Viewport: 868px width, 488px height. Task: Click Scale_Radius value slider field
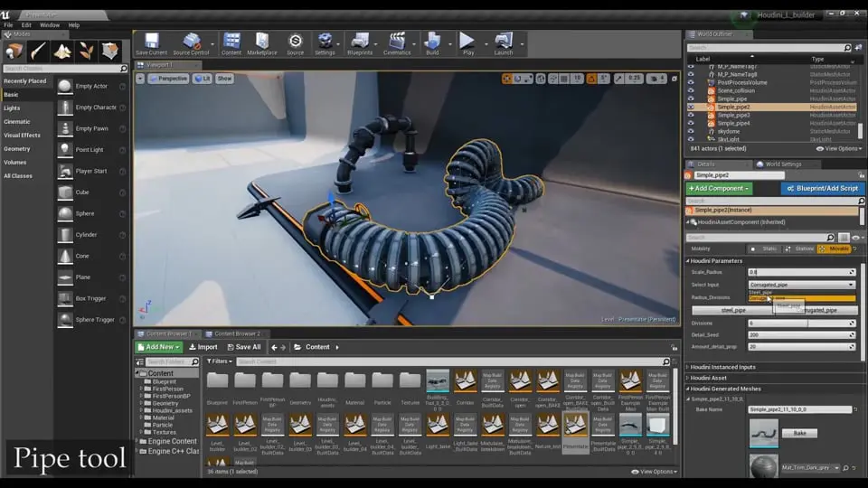pyautogui.click(x=802, y=272)
